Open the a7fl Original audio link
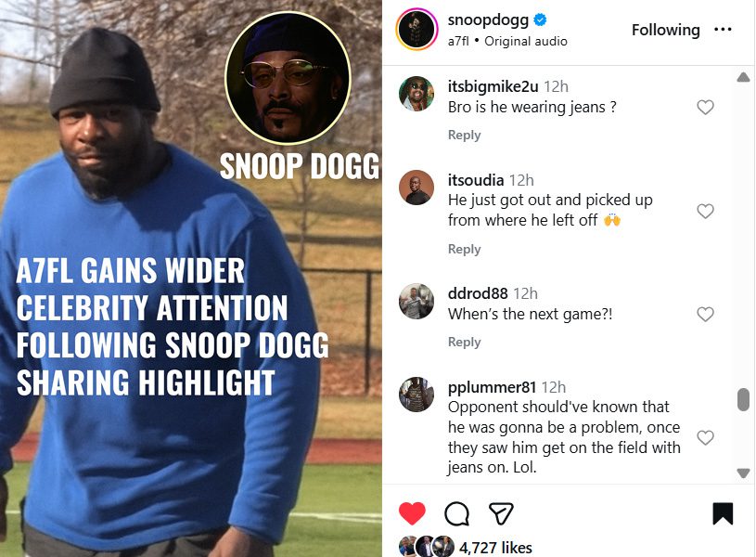The image size is (756, 557). pyautogui.click(x=507, y=41)
